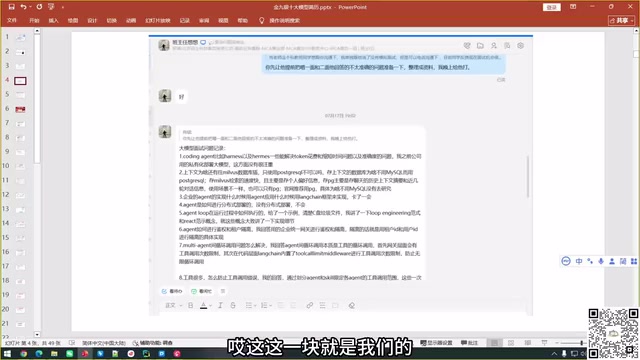Click thumbnail pane scroll-up arrow
Screen dimensions: 640x360
[37, 31]
